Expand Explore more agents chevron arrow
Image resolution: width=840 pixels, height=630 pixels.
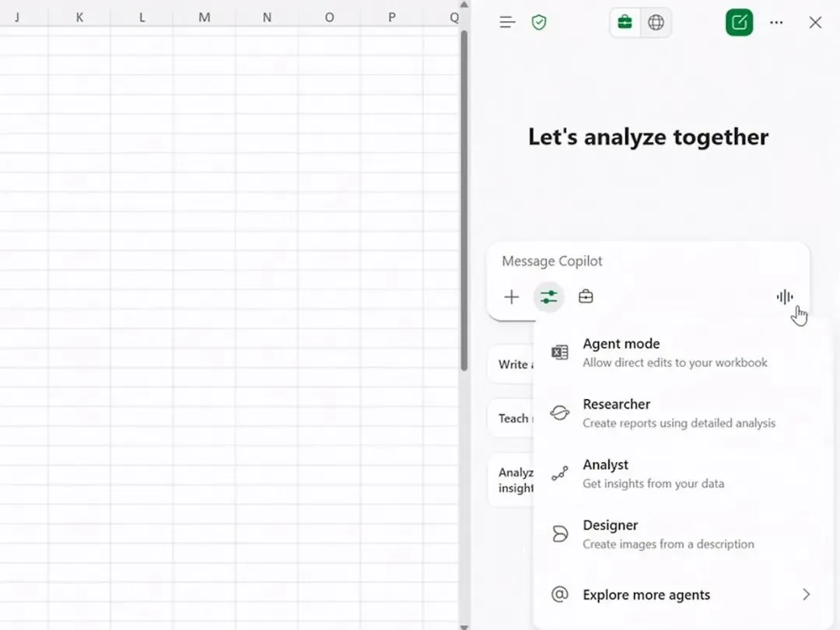tap(807, 595)
